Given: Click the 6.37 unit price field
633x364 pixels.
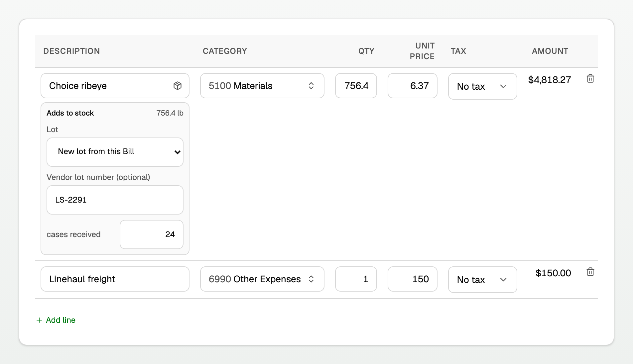Looking at the screenshot, I should coord(413,86).
